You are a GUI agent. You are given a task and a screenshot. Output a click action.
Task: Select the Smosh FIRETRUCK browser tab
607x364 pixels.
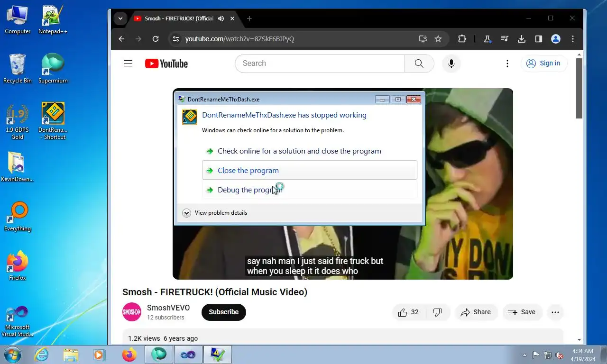click(x=184, y=18)
